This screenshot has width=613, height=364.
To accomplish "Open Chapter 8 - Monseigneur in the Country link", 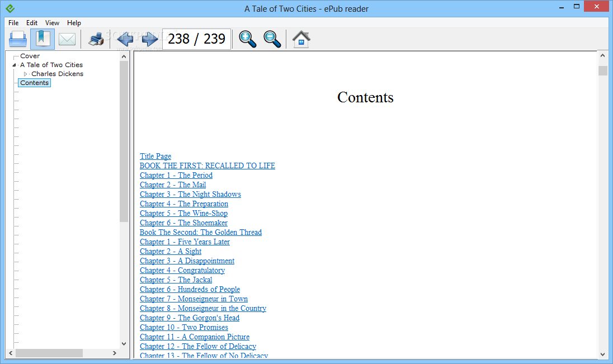I will tap(203, 309).
